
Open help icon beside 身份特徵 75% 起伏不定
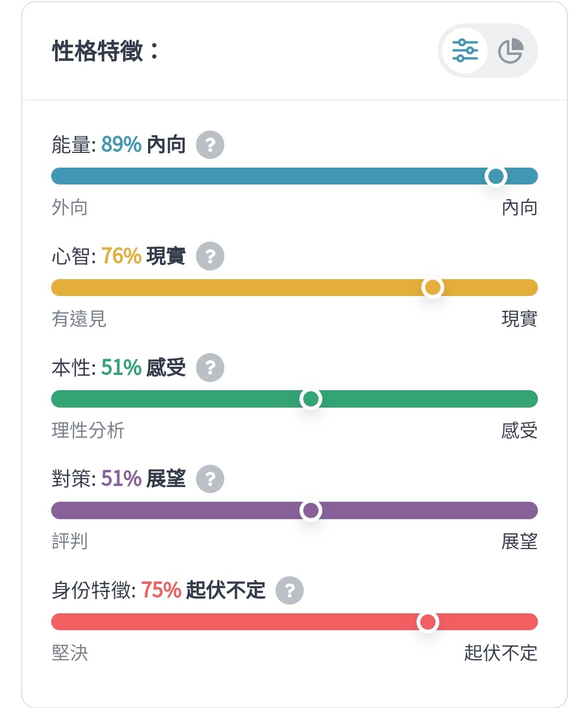tap(290, 590)
